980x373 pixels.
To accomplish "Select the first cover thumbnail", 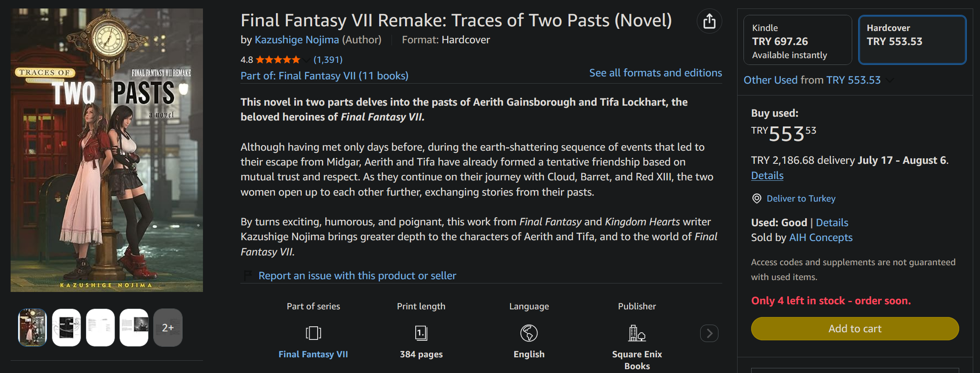I will tap(32, 328).
